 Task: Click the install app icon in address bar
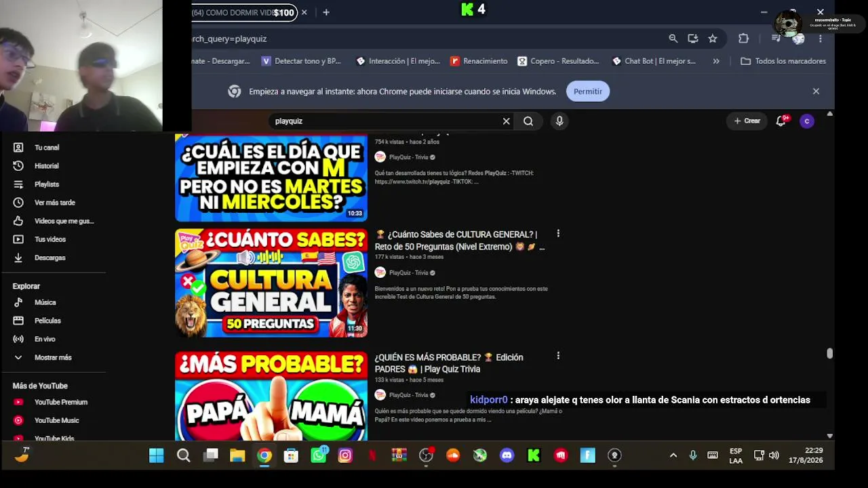692,39
